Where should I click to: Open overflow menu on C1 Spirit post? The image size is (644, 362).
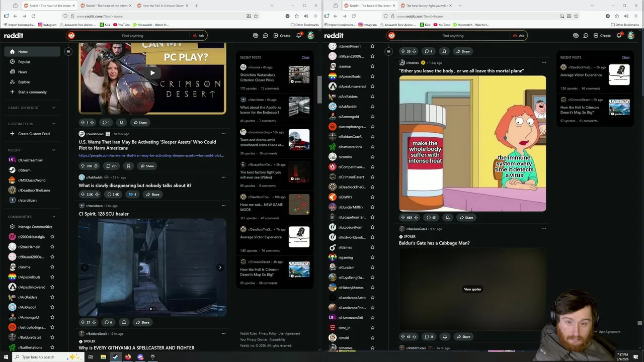point(224,206)
